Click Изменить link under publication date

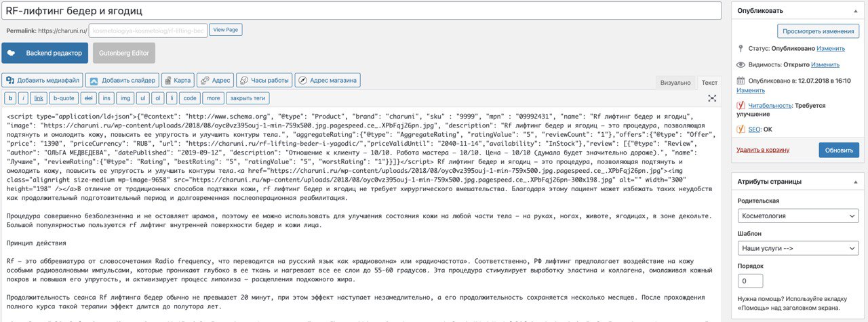pyautogui.click(x=751, y=90)
